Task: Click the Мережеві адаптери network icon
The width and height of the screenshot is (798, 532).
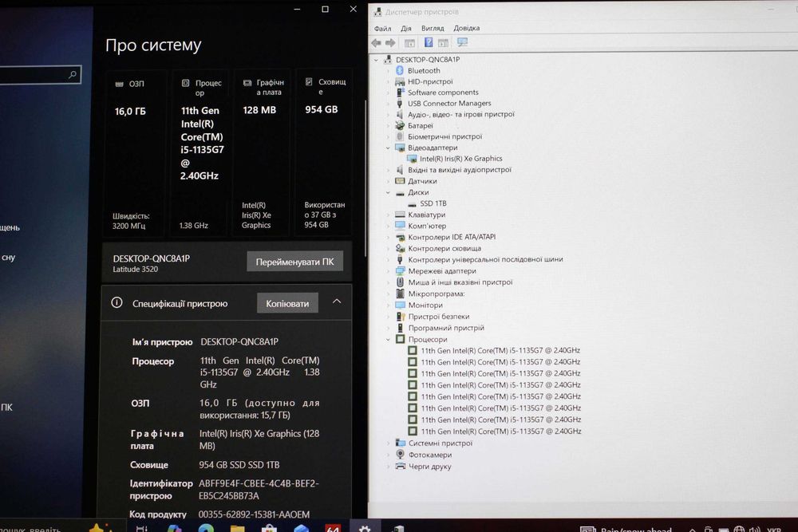Action: [400, 270]
